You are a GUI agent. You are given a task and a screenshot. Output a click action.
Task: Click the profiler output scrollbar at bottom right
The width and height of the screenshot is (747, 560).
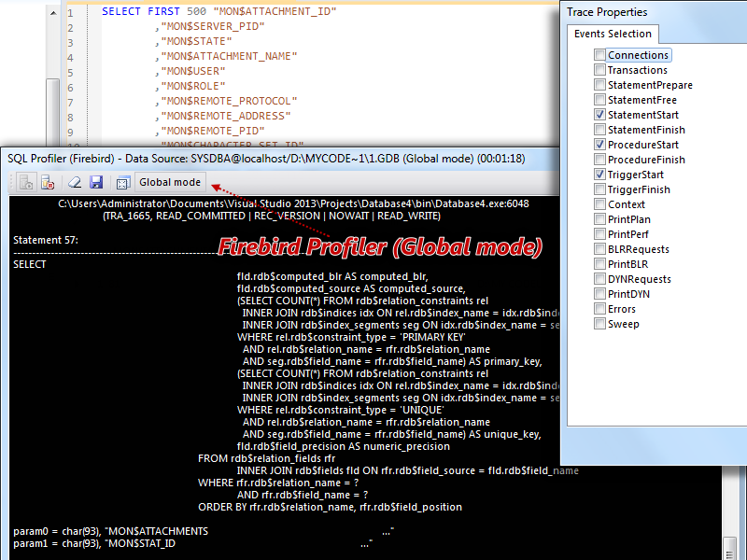tap(729, 548)
